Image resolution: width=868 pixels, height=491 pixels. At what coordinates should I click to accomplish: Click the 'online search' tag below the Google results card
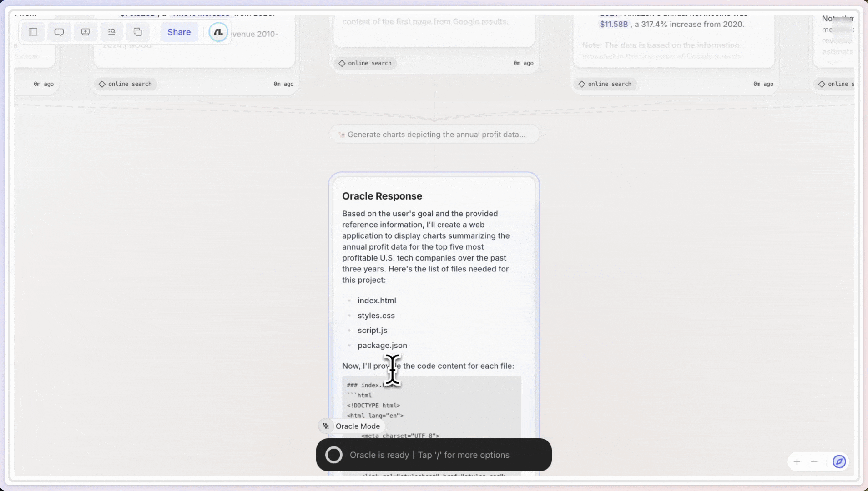tap(365, 63)
